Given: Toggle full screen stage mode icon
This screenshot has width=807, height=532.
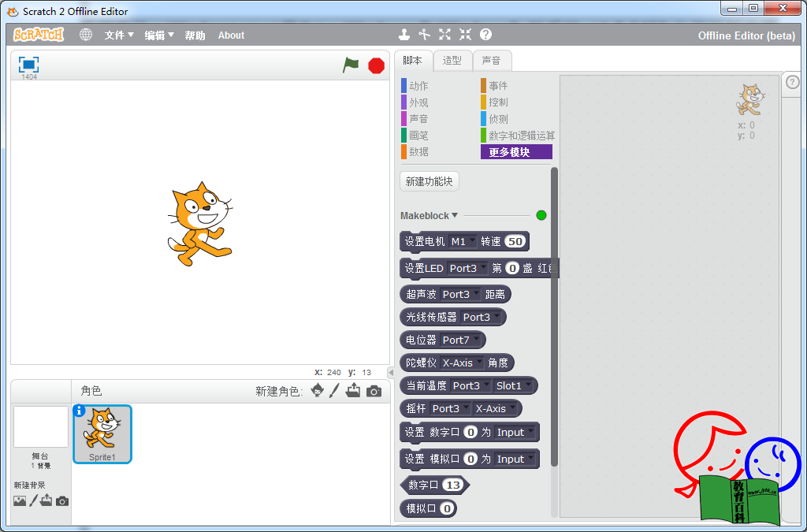Looking at the screenshot, I should point(29,65).
